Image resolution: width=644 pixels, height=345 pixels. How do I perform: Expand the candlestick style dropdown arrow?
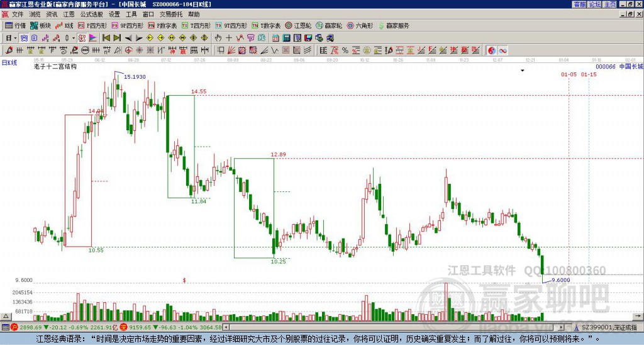click(73, 38)
